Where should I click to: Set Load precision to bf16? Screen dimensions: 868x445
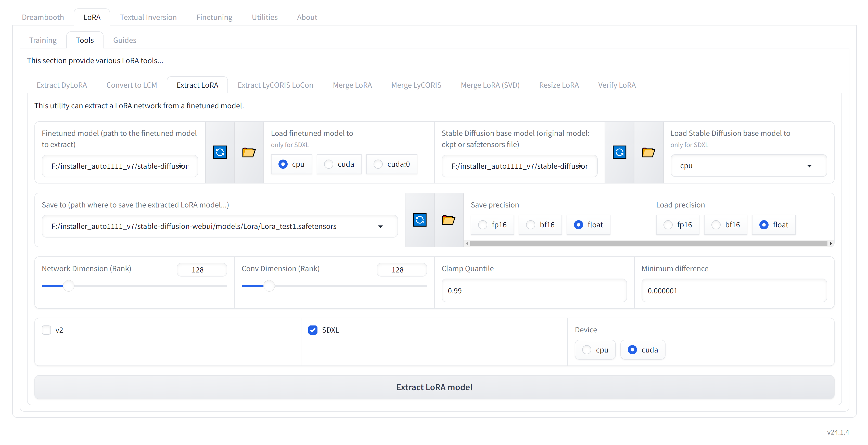[x=725, y=225]
